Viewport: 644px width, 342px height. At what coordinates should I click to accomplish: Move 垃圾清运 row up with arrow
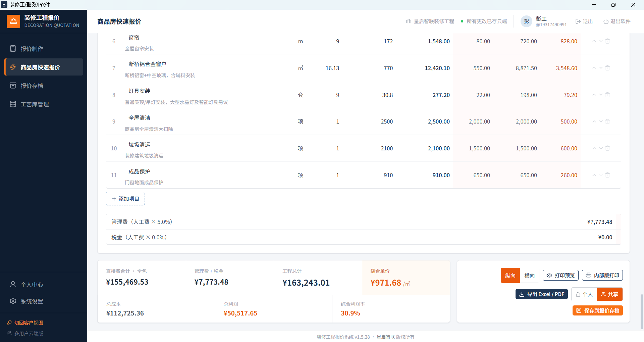click(x=594, y=148)
